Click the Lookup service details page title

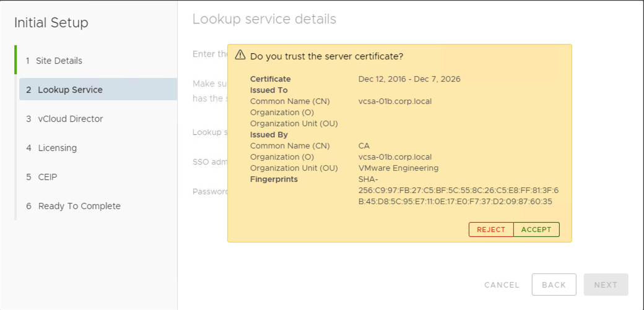coord(264,19)
